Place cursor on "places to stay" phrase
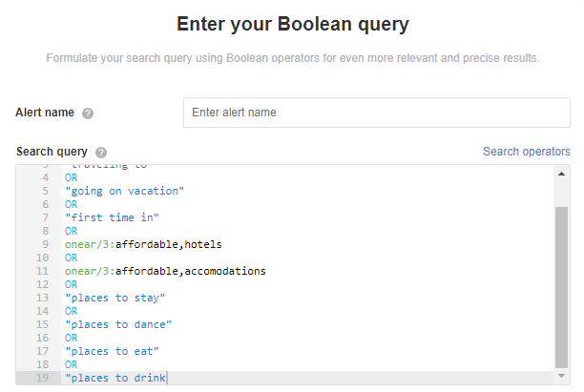Screen dimensions: 584x392 pyautogui.click(x=115, y=298)
